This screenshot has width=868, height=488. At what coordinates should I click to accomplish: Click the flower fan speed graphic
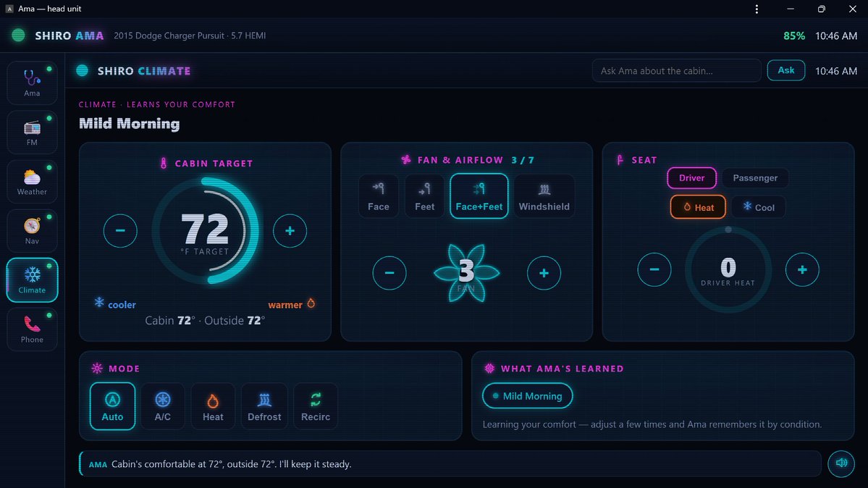point(467,272)
